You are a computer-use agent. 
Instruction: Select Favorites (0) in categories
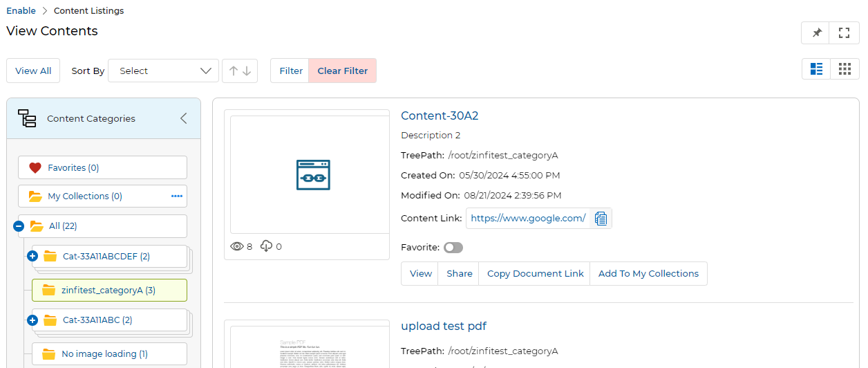point(102,167)
